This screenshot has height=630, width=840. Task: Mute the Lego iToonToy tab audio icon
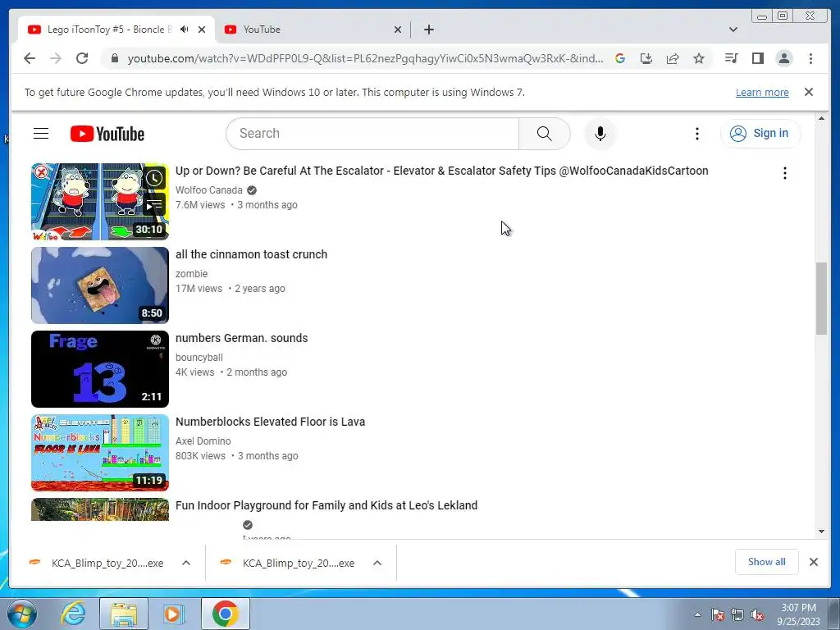(185, 30)
